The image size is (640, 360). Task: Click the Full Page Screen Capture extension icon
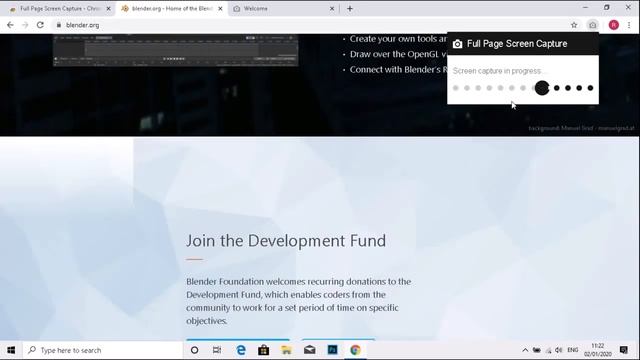593,25
